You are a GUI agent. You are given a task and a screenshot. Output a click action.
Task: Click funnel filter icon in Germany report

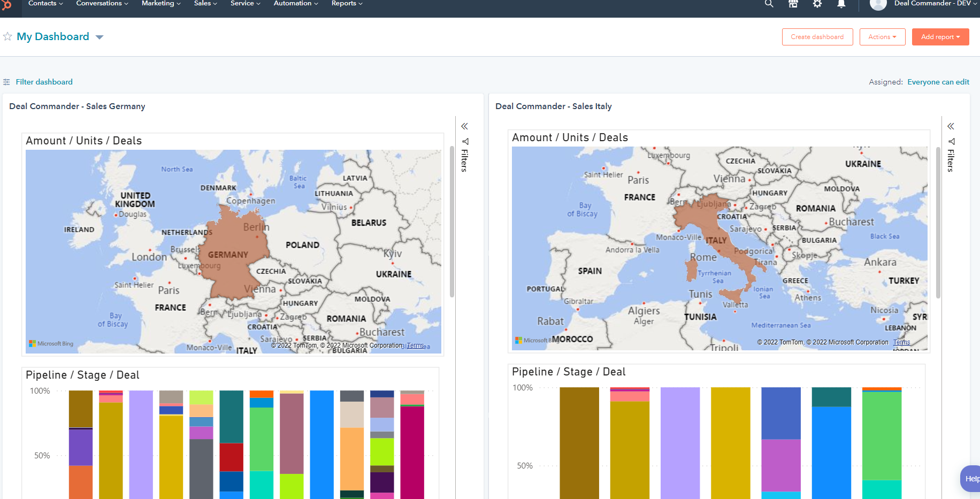465,142
